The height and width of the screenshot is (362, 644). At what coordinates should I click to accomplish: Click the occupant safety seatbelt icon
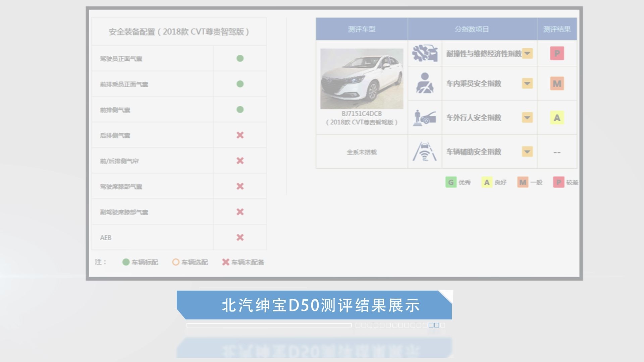coord(425,83)
